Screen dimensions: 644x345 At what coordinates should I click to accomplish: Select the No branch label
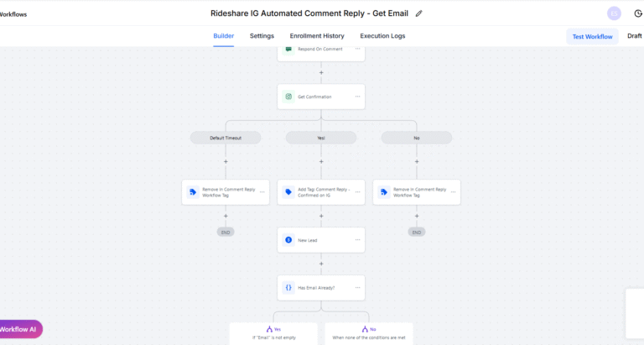click(417, 138)
